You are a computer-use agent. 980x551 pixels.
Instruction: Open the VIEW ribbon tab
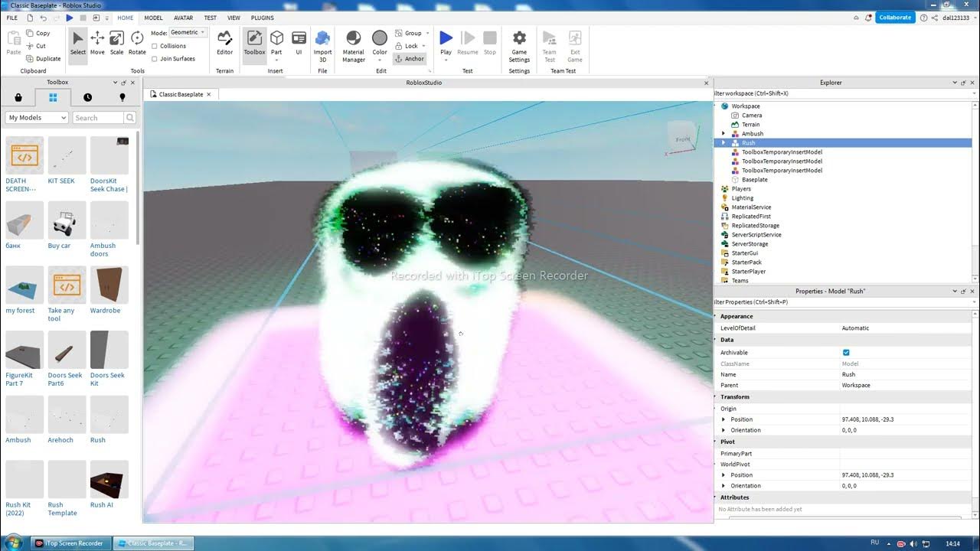pos(235,18)
